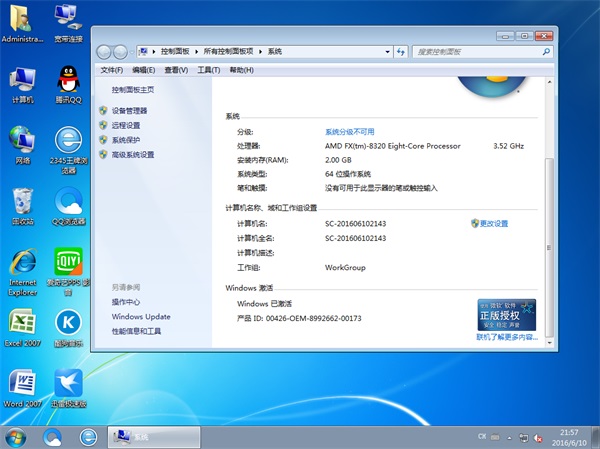Click the refresh button beside address bar
Viewport: 600px width, 449px height.
point(401,52)
